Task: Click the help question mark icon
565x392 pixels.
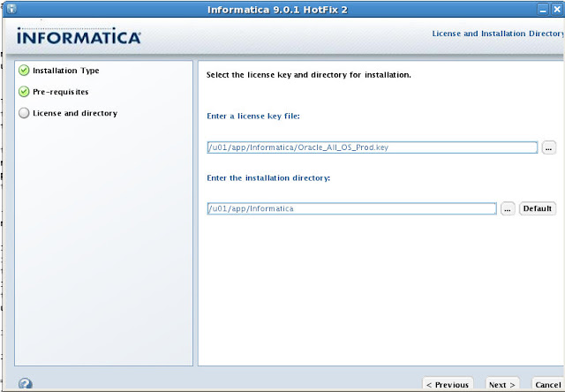Action: [26, 384]
